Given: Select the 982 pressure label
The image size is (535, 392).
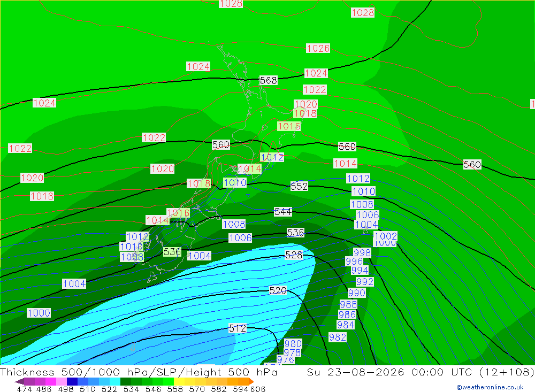Looking at the screenshot, I should click(338, 337).
